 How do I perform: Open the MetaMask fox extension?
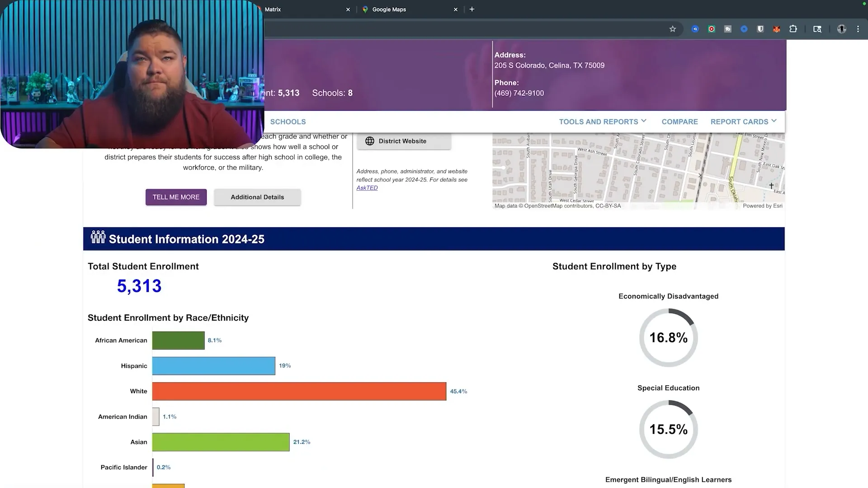pos(777,29)
